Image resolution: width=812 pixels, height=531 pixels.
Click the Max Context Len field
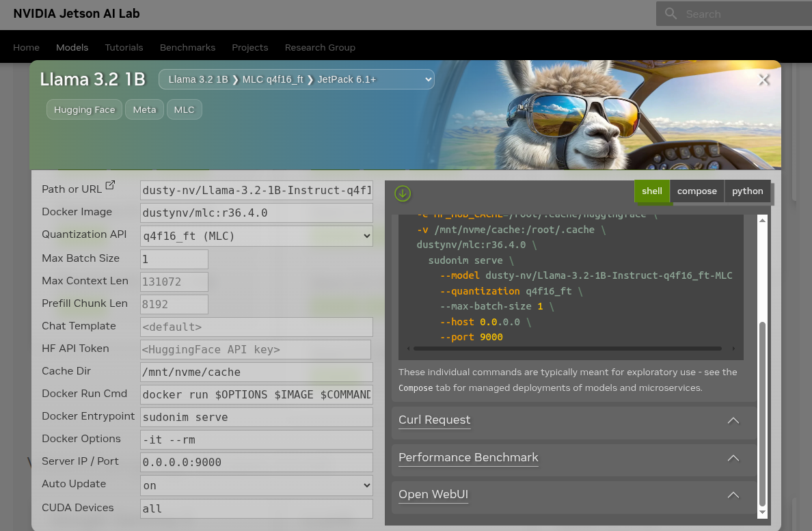click(174, 282)
